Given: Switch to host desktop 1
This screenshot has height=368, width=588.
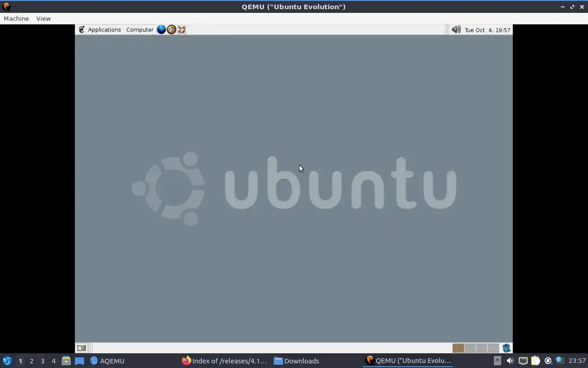Looking at the screenshot, I should 20,361.
